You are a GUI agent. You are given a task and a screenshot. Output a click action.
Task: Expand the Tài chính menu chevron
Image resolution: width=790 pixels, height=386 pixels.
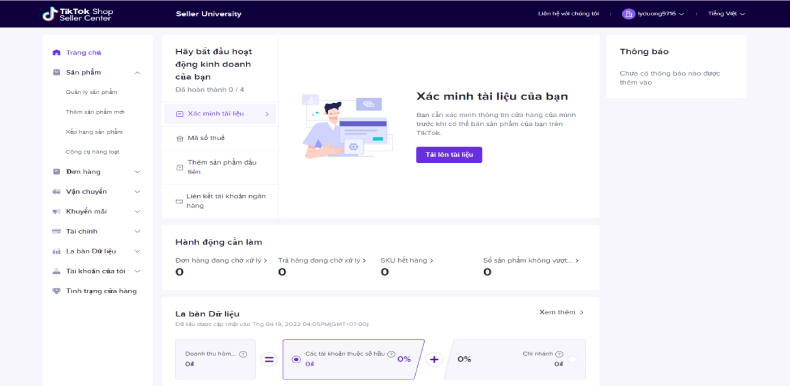(x=138, y=231)
